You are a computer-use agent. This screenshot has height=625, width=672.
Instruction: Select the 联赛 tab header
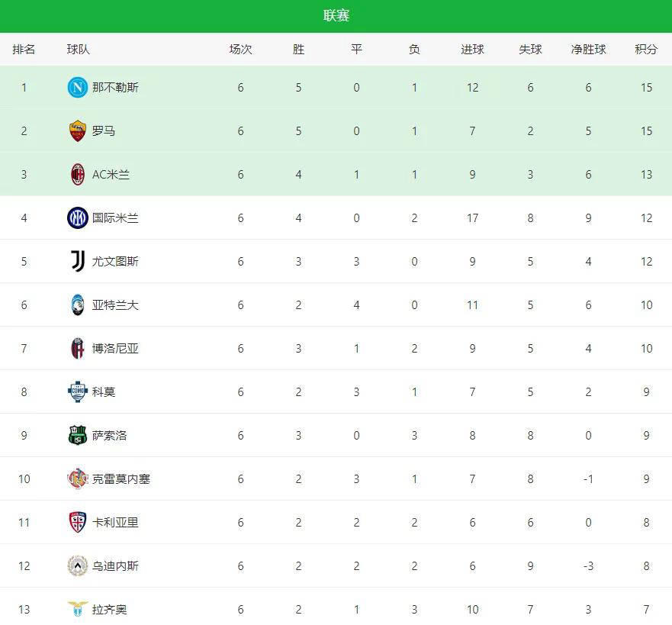[x=336, y=16]
